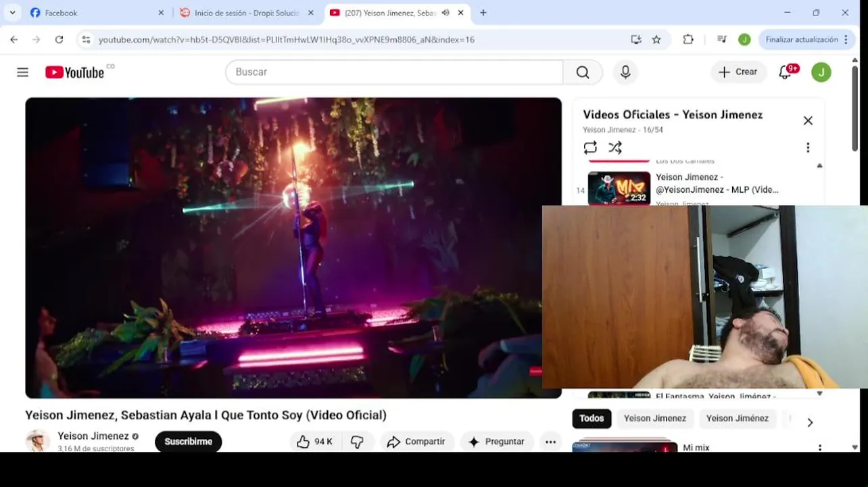Screen dimensions: 868x487
Task: Click the YouTube URL address bar
Action: point(287,40)
